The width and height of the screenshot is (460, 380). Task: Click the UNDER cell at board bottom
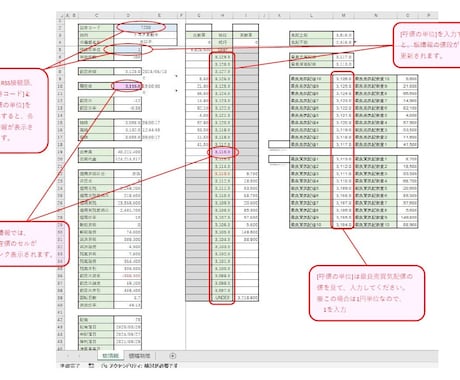point(222,298)
